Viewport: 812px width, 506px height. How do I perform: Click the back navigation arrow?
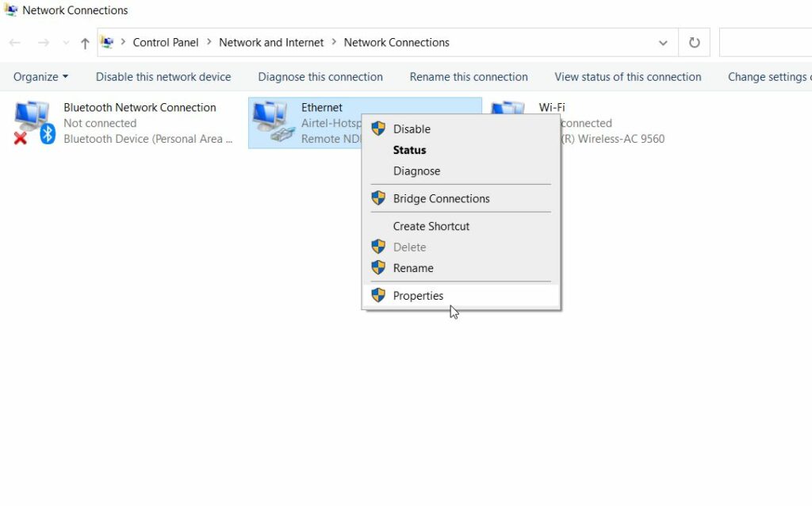(14, 42)
